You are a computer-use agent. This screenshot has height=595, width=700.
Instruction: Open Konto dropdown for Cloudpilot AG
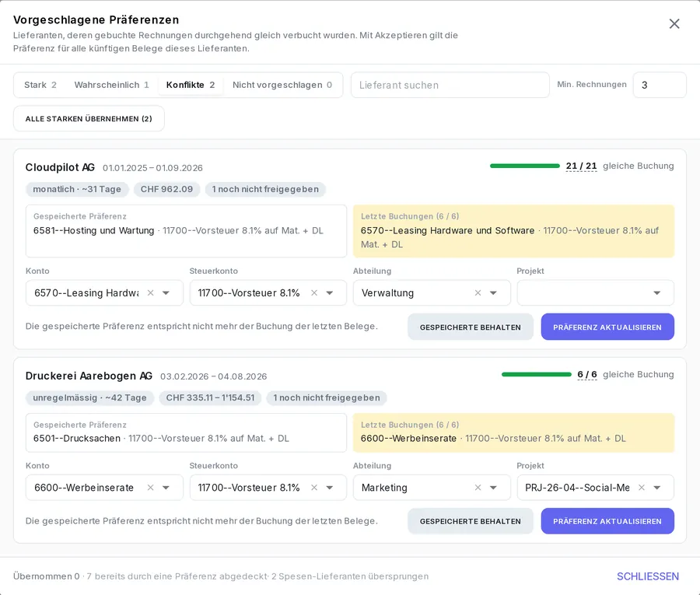tap(166, 292)
